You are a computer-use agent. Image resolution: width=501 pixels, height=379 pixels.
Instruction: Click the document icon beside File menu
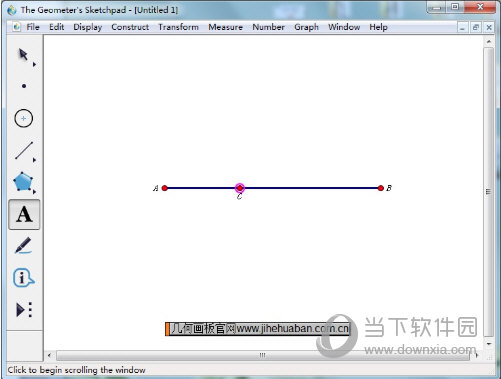pos(16,27)
